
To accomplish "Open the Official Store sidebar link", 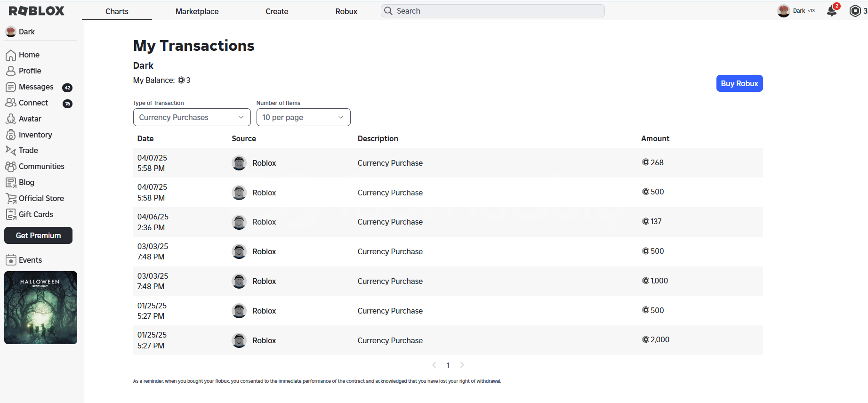I will [41, 199].
